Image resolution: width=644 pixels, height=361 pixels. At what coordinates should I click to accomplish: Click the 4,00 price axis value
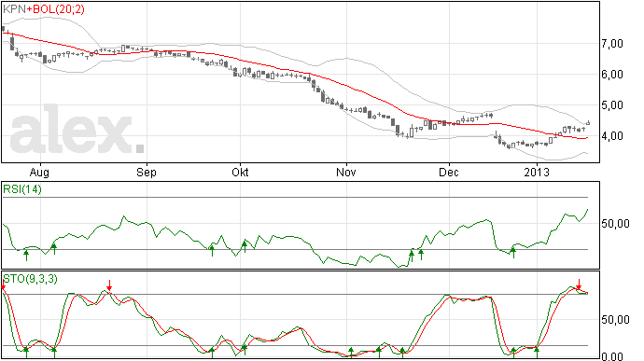[612, 136]
